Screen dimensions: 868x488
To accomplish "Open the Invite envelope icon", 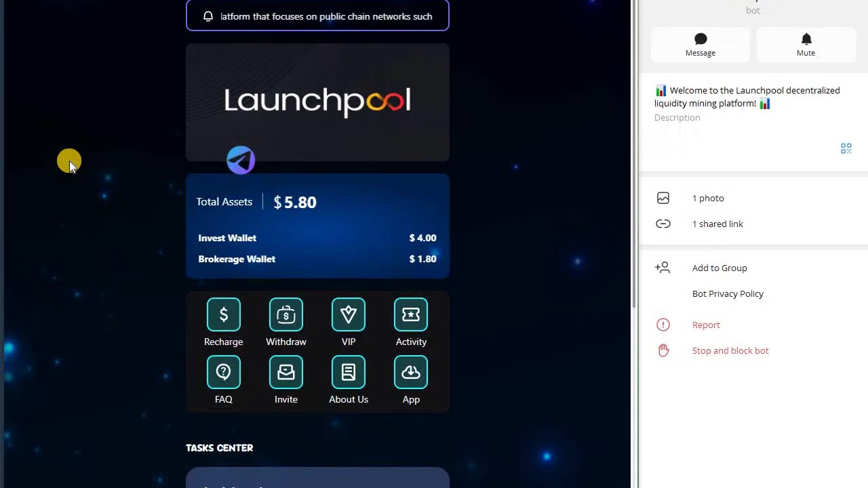I will click(286, 372).
